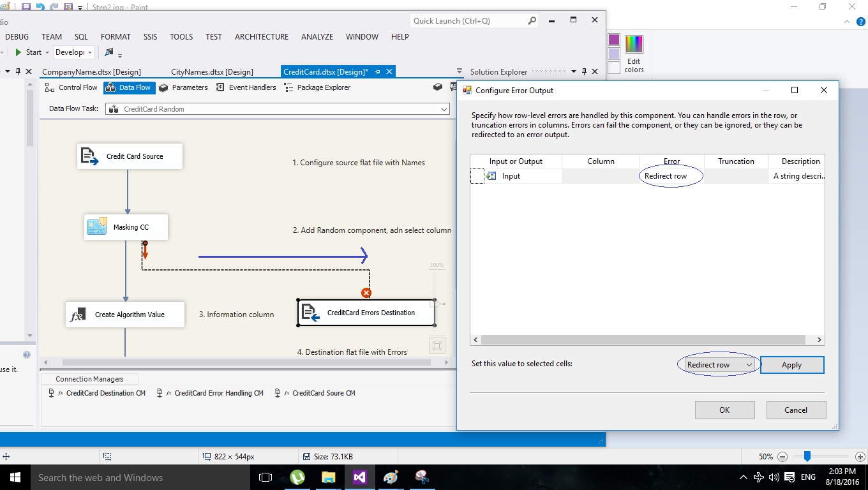Screen dimensions: 868x490
Task: Open Edit colors in Paint
Action: (x=634, y=54)
